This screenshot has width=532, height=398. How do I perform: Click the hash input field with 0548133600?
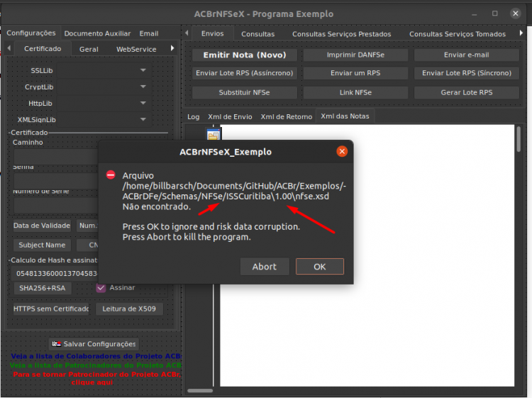(55, 273)
